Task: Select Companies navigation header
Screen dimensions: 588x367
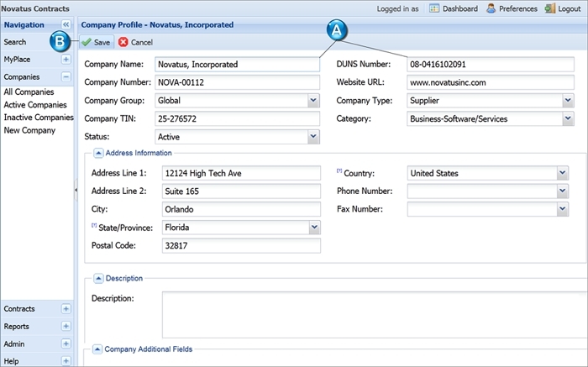Action: [21, 77]
